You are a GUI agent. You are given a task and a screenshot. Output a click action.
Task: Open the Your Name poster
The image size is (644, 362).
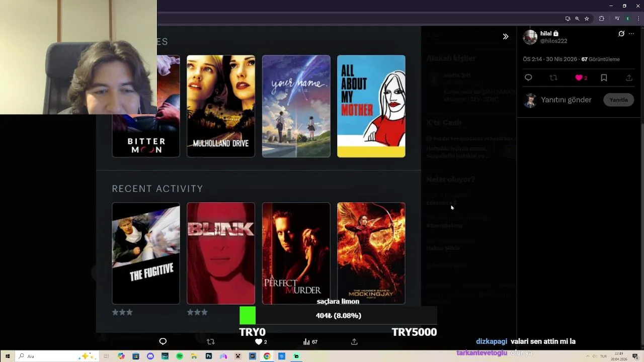click(296, 106)
